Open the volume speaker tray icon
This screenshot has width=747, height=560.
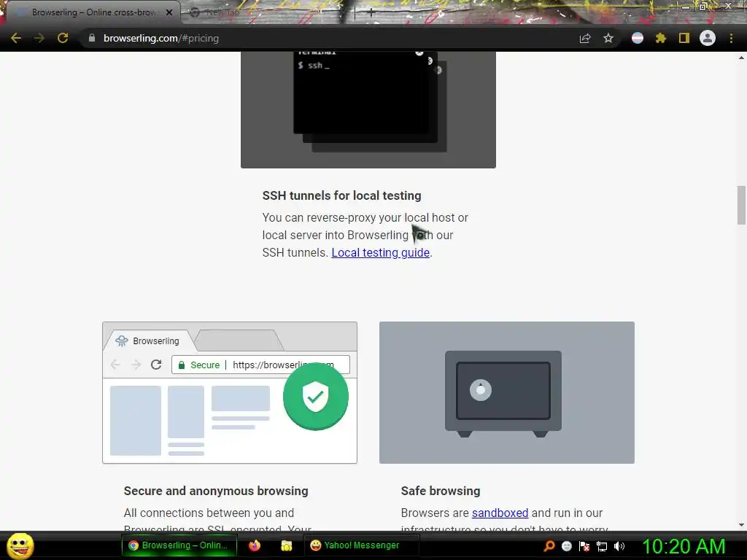[x=619, y=546]
